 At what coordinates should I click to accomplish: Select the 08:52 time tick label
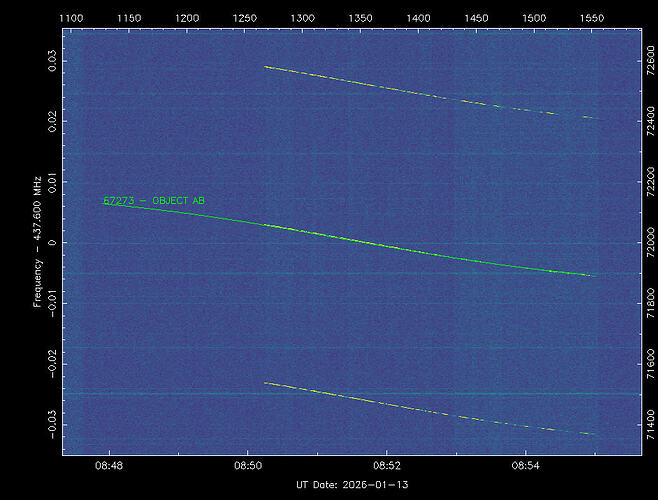click(388, 467)
